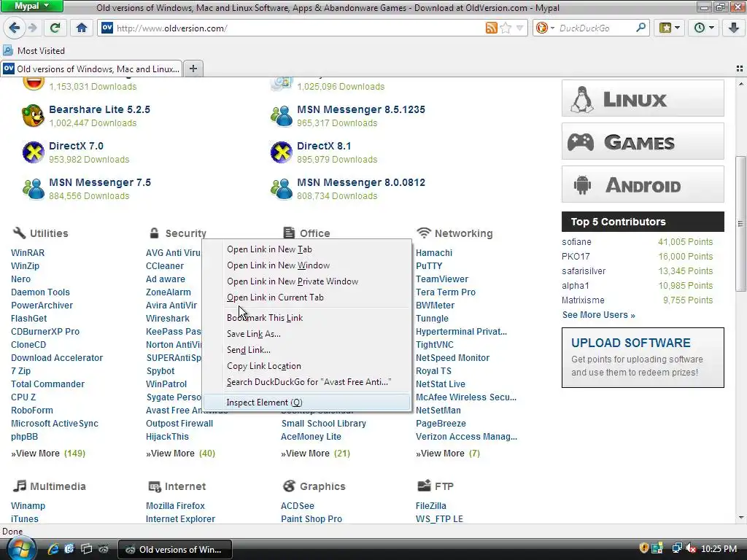The width and height of the screenshot is (747, 560).
Task: Click the Bearshare Lite bear icon
Action: click(33, 116)
